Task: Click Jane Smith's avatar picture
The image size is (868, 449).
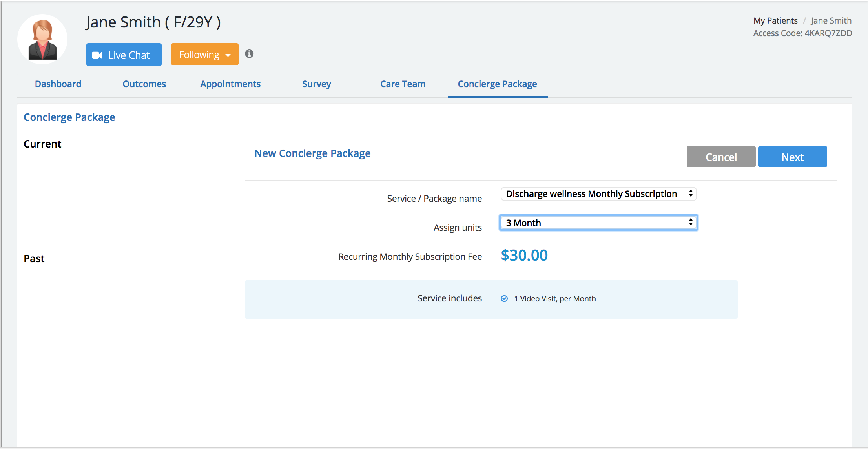Action: 42,40
